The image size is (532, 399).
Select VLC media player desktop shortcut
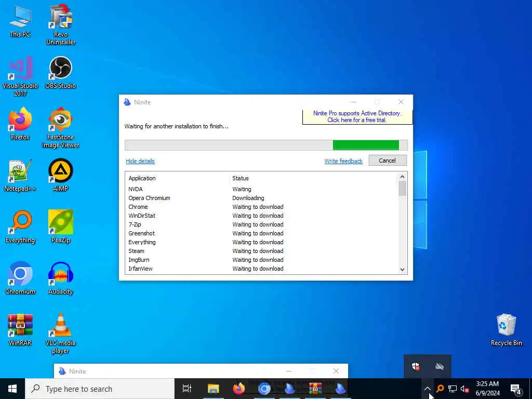60,334
